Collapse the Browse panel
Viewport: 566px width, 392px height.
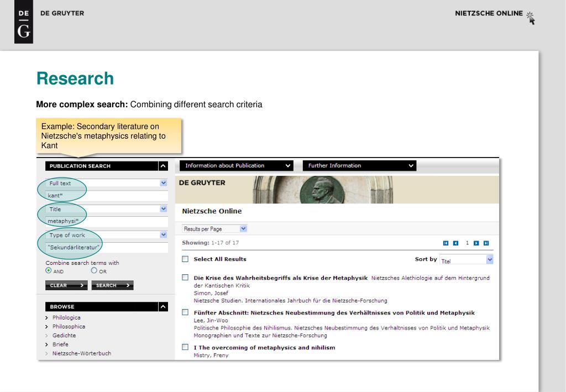pos(163,307)
